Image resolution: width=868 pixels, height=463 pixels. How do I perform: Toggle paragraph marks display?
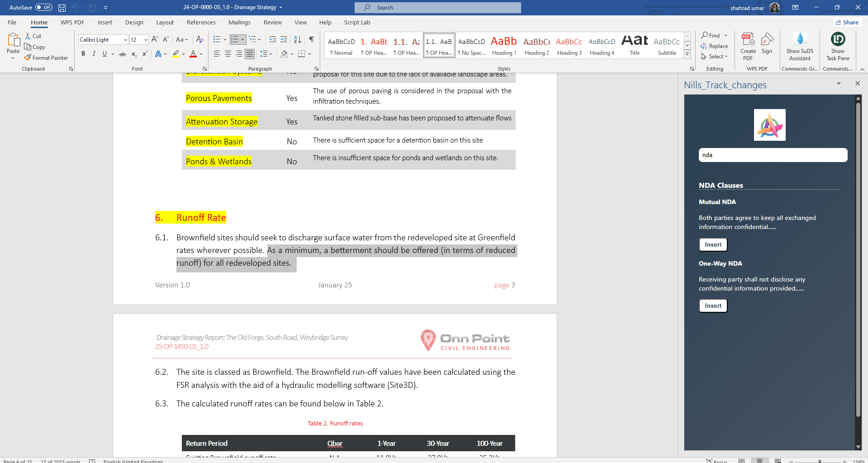(x=312, y=39)
